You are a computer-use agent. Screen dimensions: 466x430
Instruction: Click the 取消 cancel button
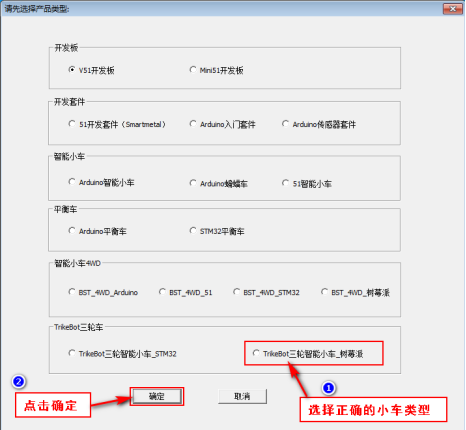pos(242,396)
